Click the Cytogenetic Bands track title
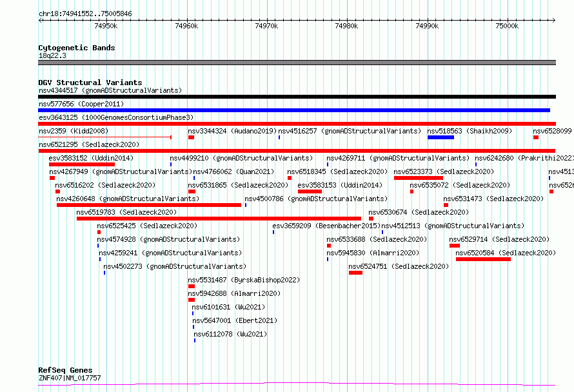574x392 pixels. 77,48
